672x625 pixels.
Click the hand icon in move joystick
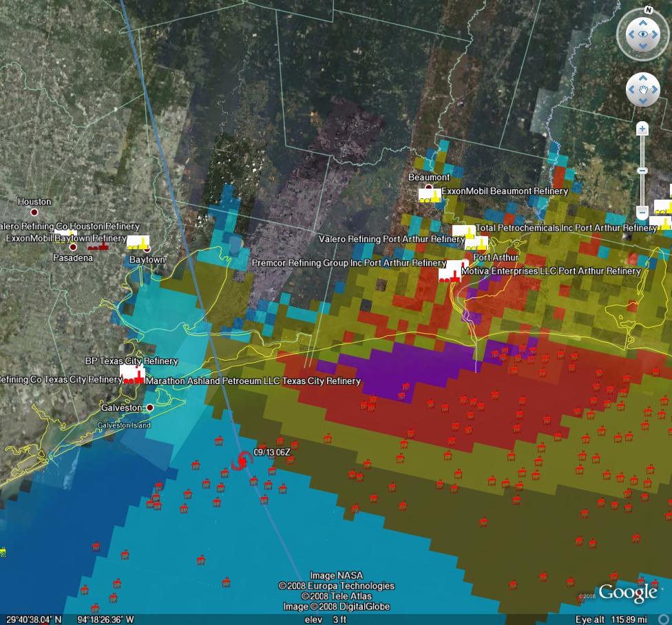pos(643,89)
